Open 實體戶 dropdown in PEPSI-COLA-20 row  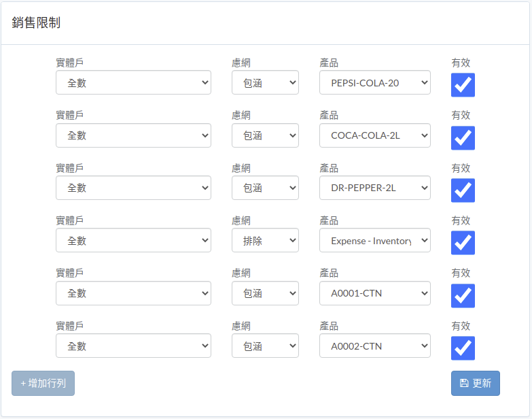point(133,82)
